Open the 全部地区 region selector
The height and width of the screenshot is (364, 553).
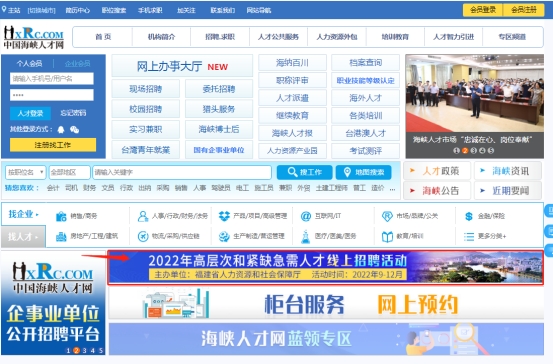69,172
